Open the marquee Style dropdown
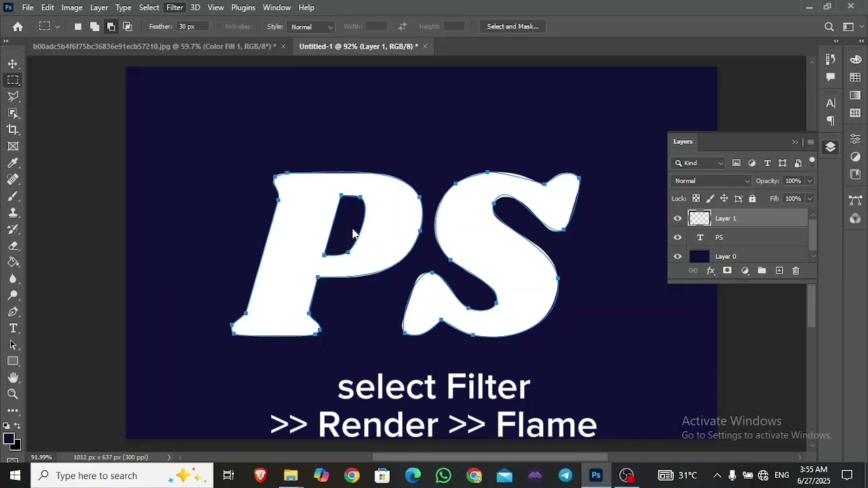 click(311, 27)
